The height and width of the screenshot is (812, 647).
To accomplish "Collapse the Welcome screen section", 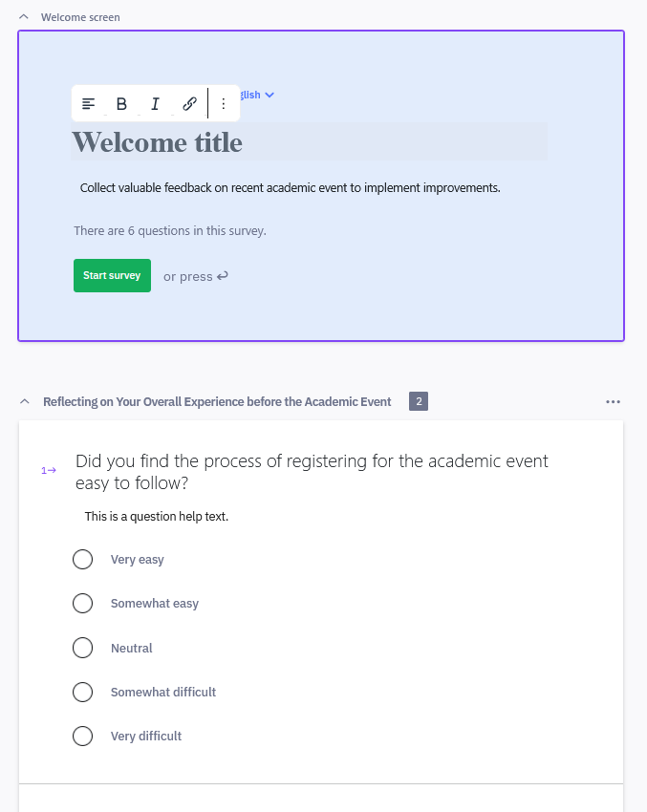I will (23, 17).
